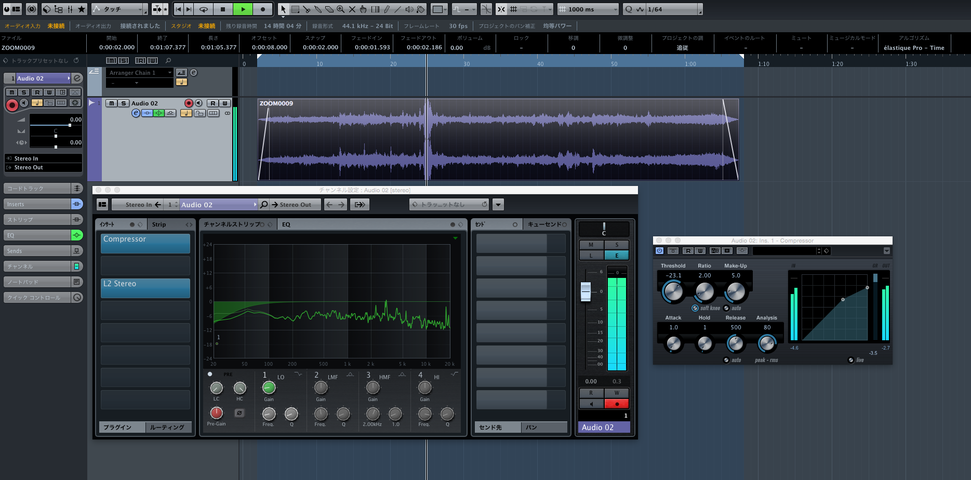Toggle monitor on Audio 02 track in list

tap(198, 103)
